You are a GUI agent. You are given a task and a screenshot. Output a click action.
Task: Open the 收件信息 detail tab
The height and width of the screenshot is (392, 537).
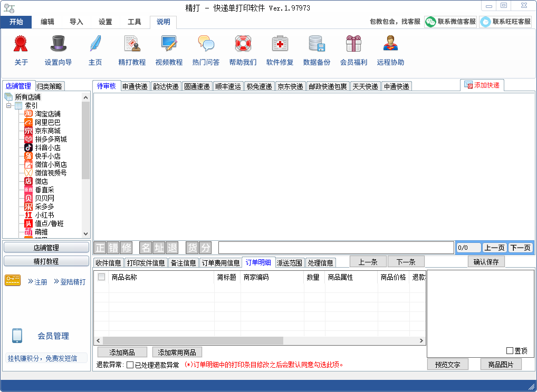[108, 263]
